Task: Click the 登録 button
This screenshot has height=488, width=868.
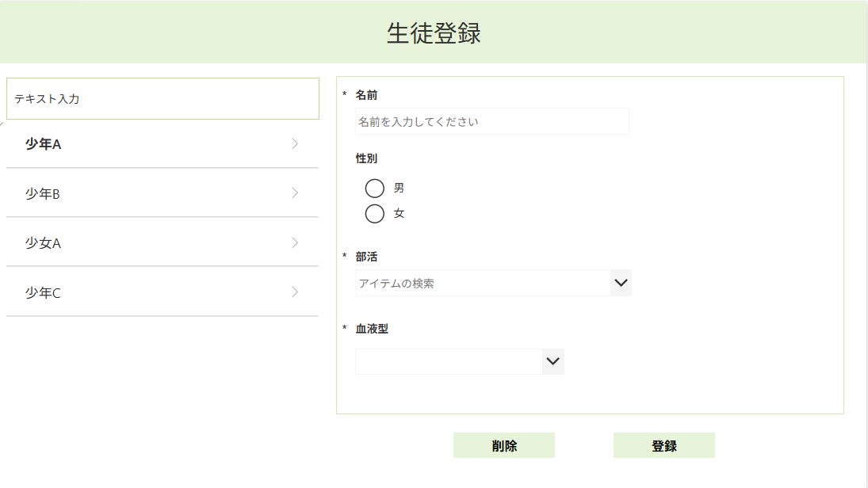Action: 663,445
